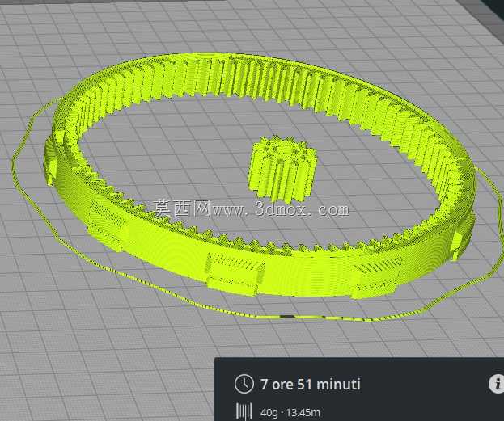Click the print info icon in the summary panel

497,384
